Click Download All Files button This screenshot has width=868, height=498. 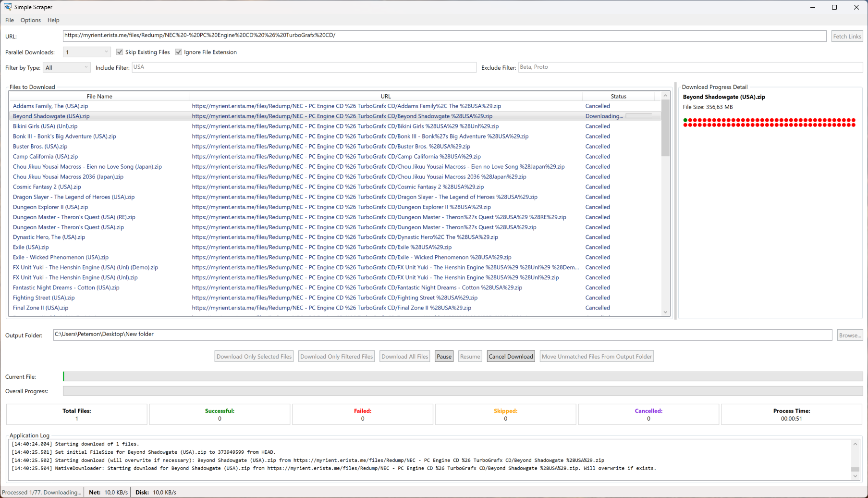tap(405, 356)
